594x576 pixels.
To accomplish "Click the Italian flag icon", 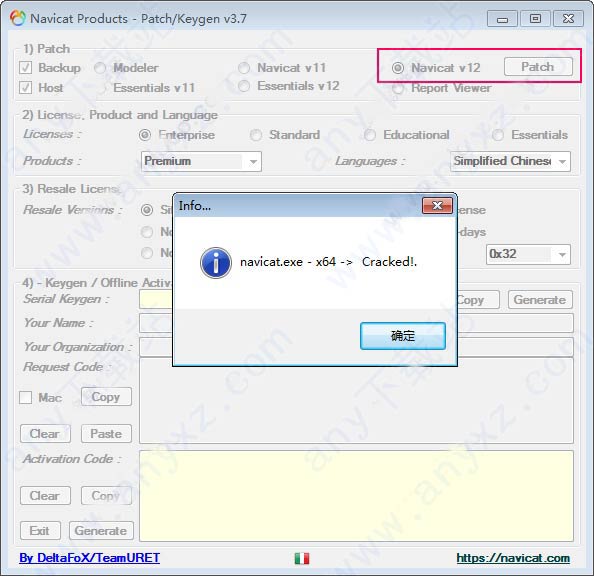I will [x=302, y=558].
